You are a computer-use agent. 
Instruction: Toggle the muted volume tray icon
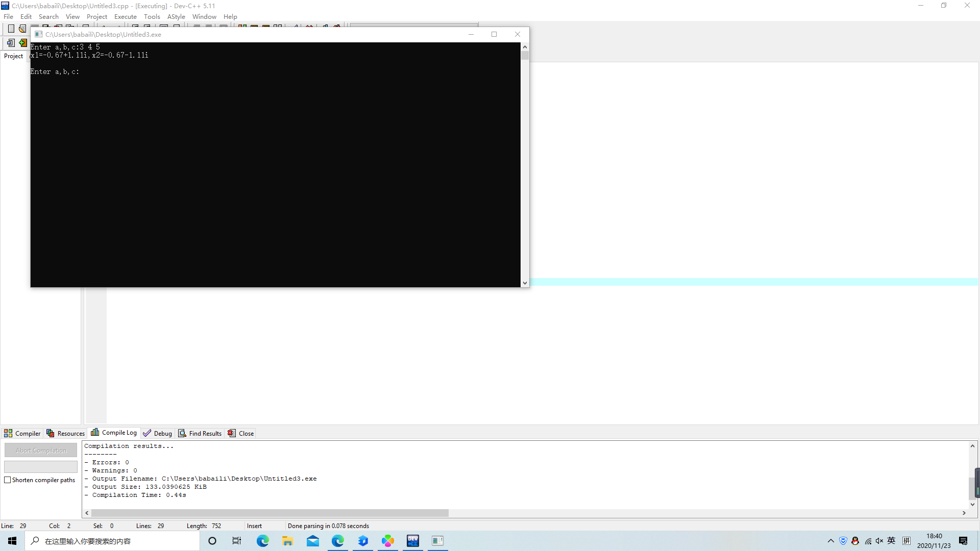(x=879, y=541)
